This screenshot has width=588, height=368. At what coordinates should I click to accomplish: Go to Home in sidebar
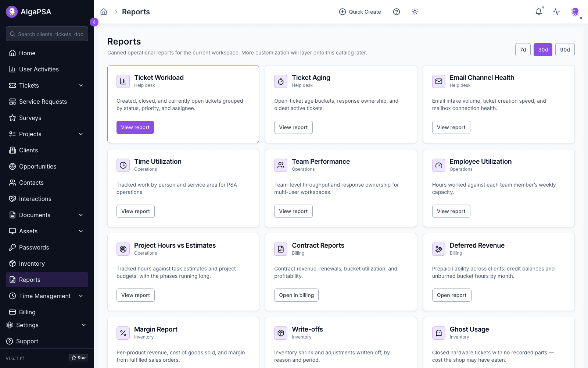[x=47, y=53]
